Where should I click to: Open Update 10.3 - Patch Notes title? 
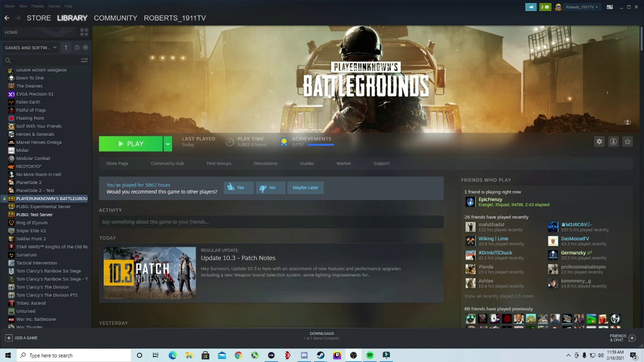click(238, 258)
